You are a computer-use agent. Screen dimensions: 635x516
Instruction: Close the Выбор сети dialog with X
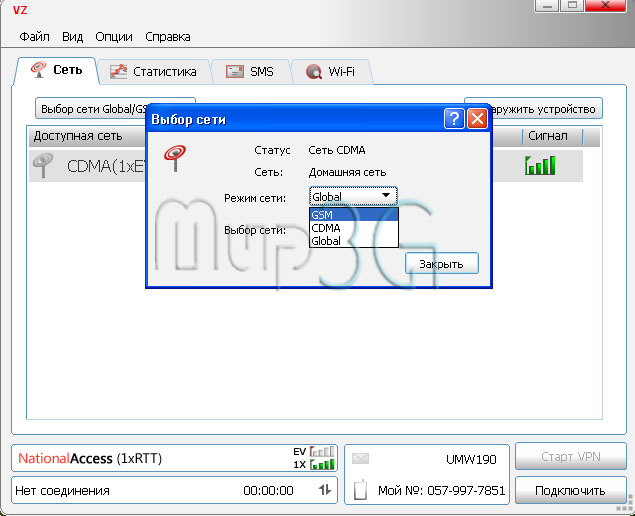pos(477,119)
